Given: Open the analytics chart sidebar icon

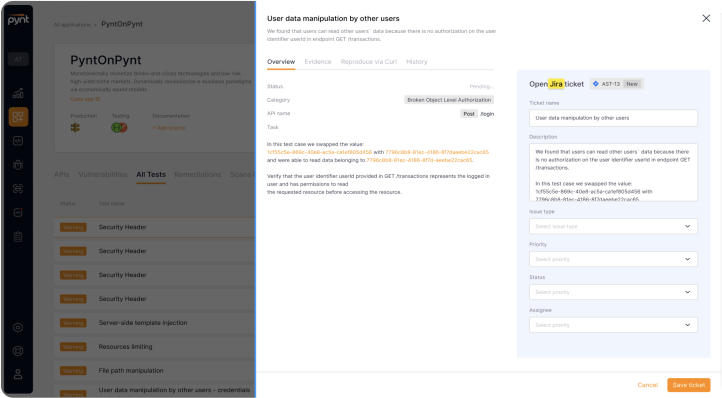Looking at the screenshot, I should coord(18,93).
